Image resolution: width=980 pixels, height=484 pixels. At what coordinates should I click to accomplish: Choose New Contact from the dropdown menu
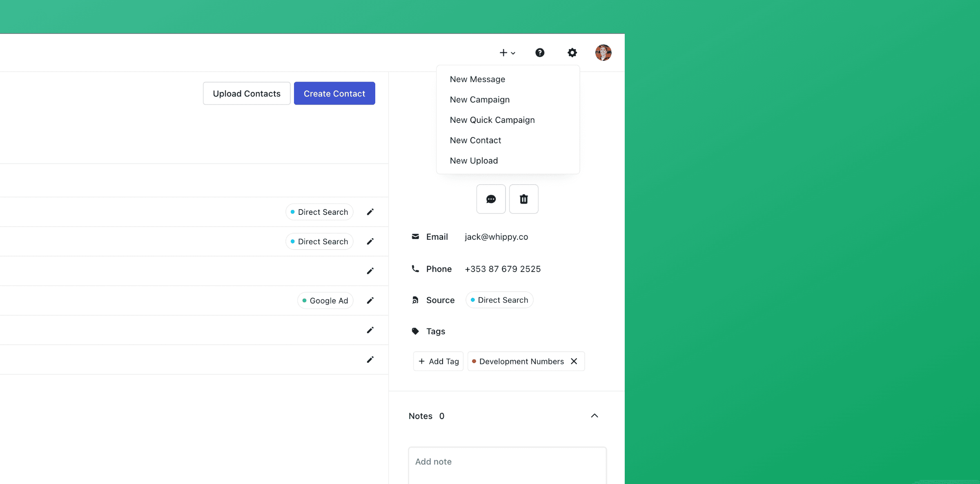(475, 140)
